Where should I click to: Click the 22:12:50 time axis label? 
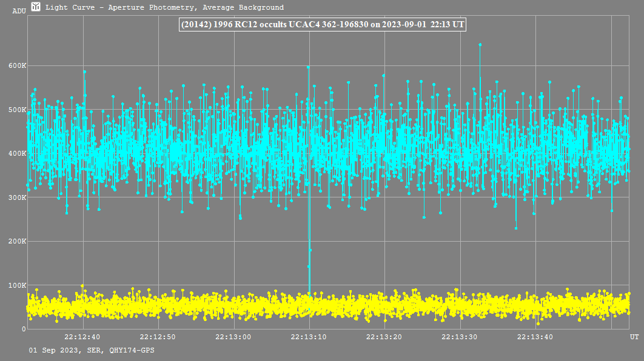[x=158, y=337]
